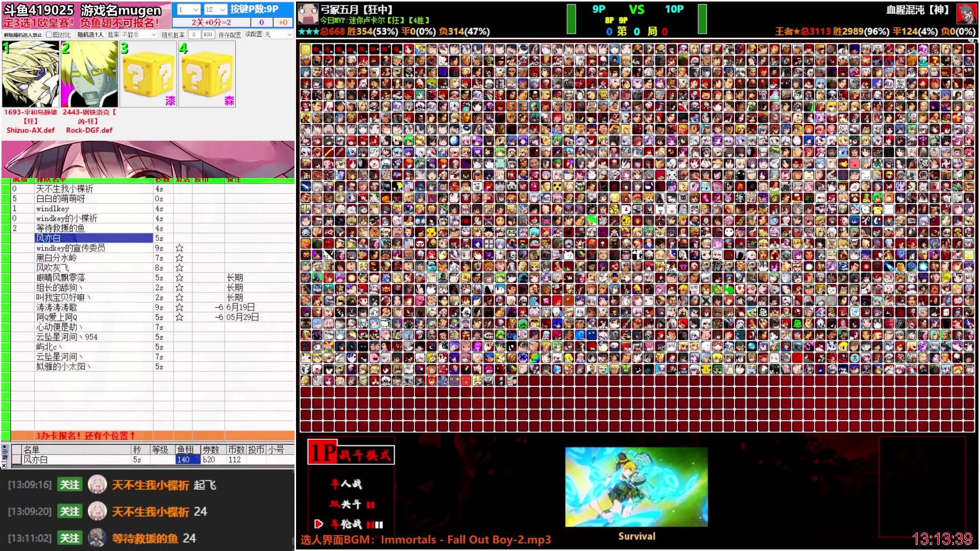Click the 13:09:16 chat message avatar
This screenshot has width=980, height=551.
click(x=97, y=485)
